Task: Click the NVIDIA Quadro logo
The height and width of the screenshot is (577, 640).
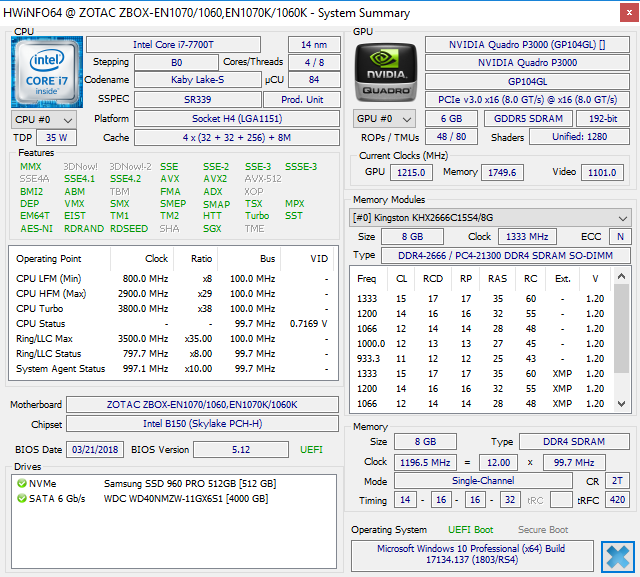Action: tap(385, 72)
